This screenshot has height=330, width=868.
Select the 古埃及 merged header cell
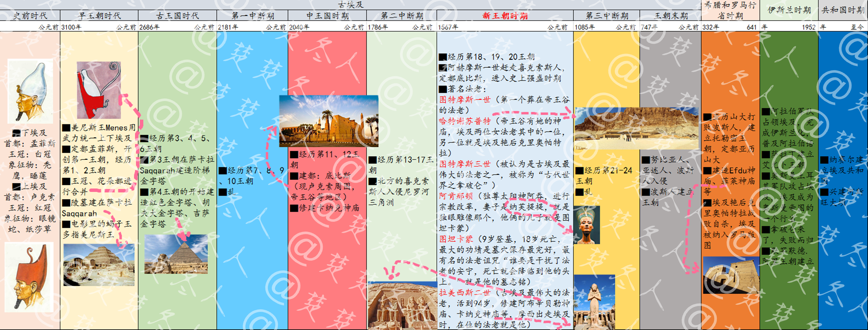350,4
